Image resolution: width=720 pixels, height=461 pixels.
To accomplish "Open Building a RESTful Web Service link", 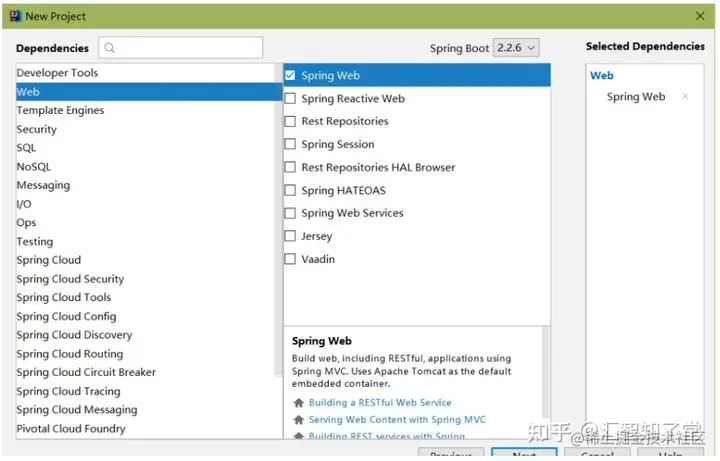I will [380, 403].
